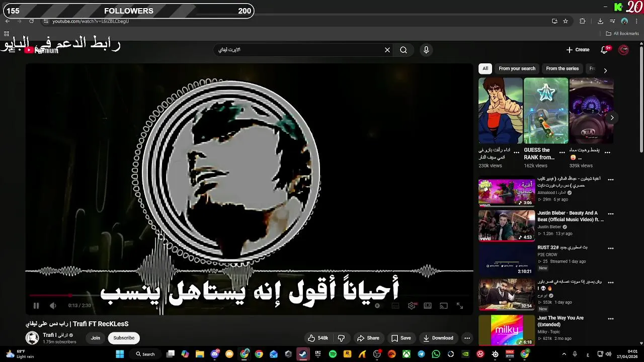Open options for 339k views Short
Image resolution: width=644 pixels, height=362 pixels.
pyautogui.click(x=607, y=152)
